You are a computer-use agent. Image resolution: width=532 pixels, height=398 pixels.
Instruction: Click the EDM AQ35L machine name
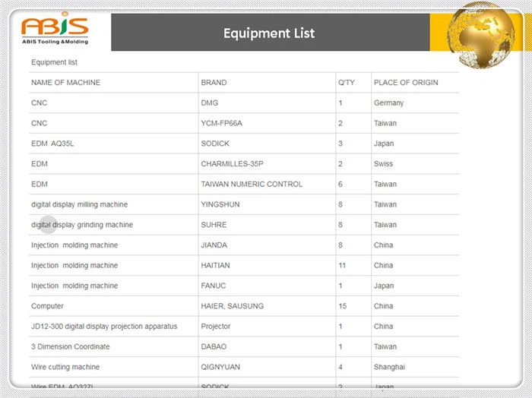pos(52,144)
